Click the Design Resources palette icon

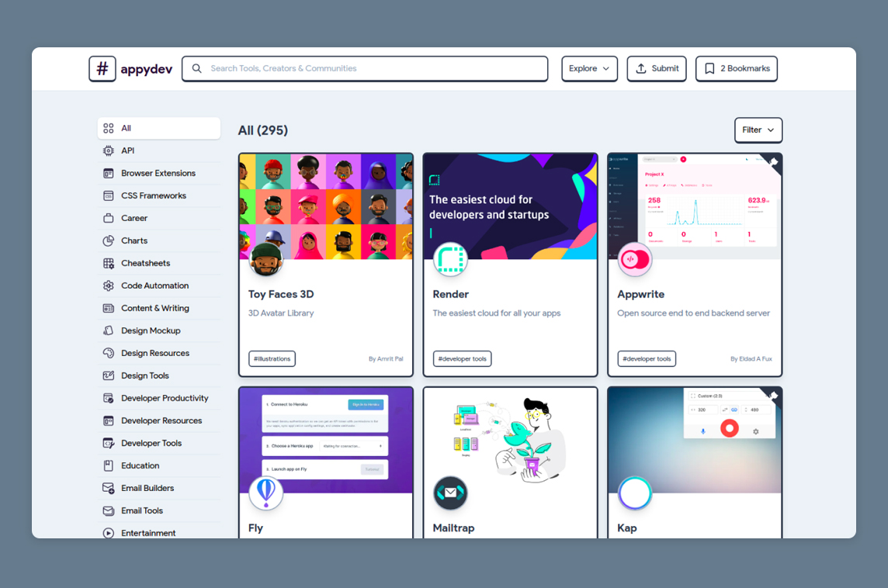tap(108, 353)
